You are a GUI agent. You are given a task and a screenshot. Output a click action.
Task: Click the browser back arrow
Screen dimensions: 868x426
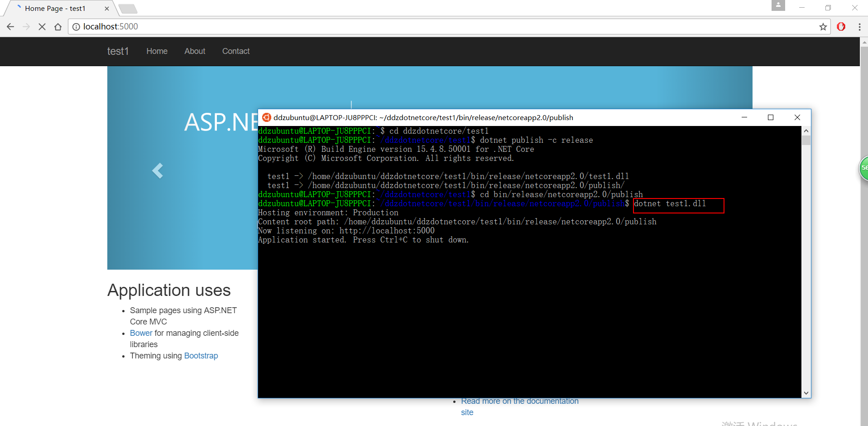(x=10, y=27)
